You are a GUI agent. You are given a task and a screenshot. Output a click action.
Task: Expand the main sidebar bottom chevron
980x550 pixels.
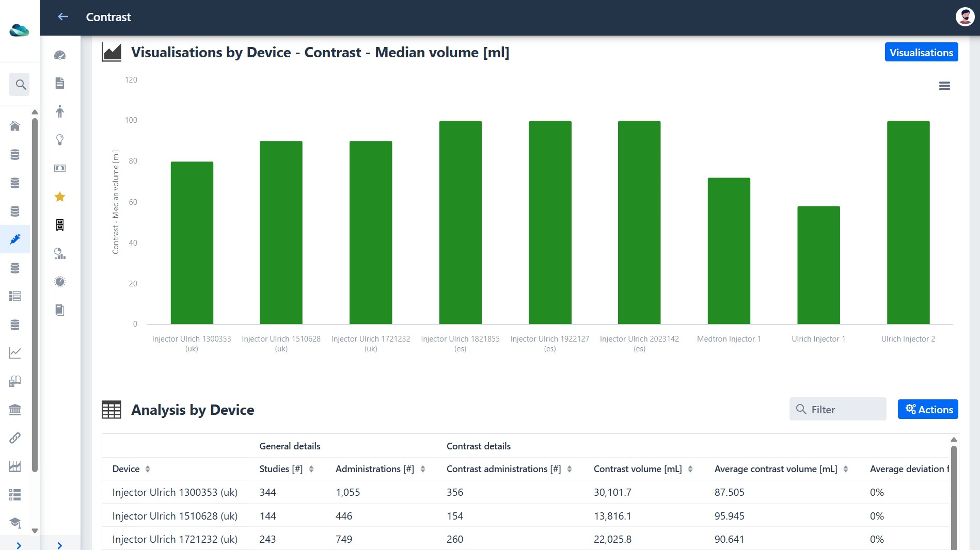point(19,545)
